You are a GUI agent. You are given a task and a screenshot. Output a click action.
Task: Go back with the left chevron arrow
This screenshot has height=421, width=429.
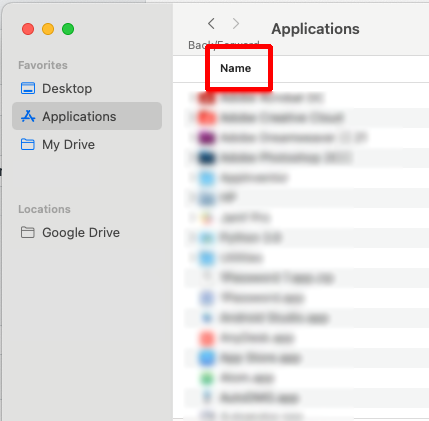coord(211,24)
